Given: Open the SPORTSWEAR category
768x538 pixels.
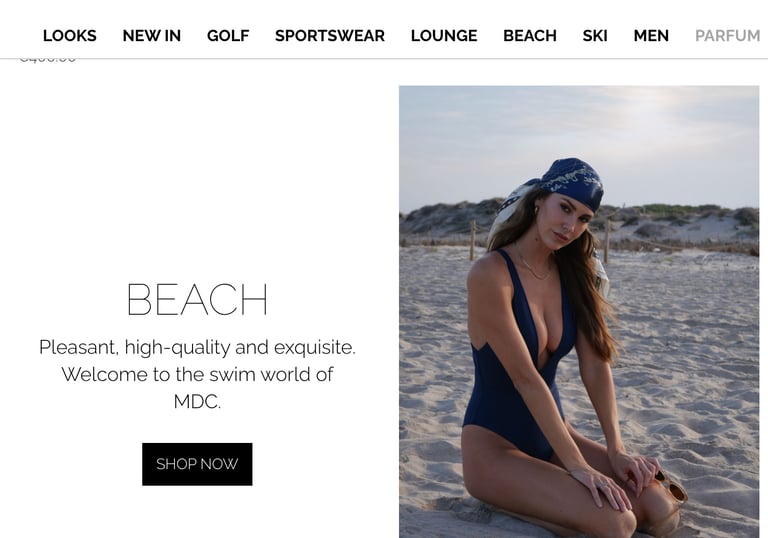Looking at the screenshot, I should point(330,36).
